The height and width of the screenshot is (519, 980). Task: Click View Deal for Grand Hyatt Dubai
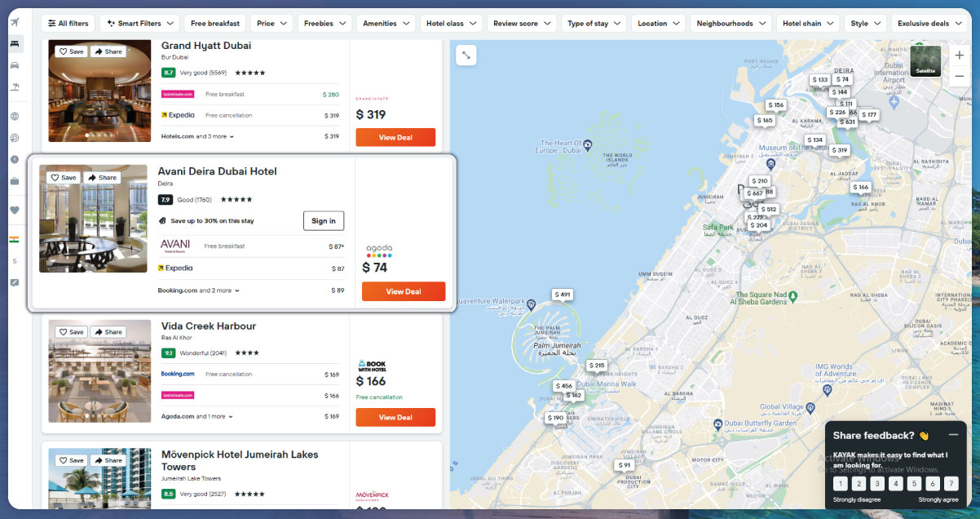[x=395, y=137]
